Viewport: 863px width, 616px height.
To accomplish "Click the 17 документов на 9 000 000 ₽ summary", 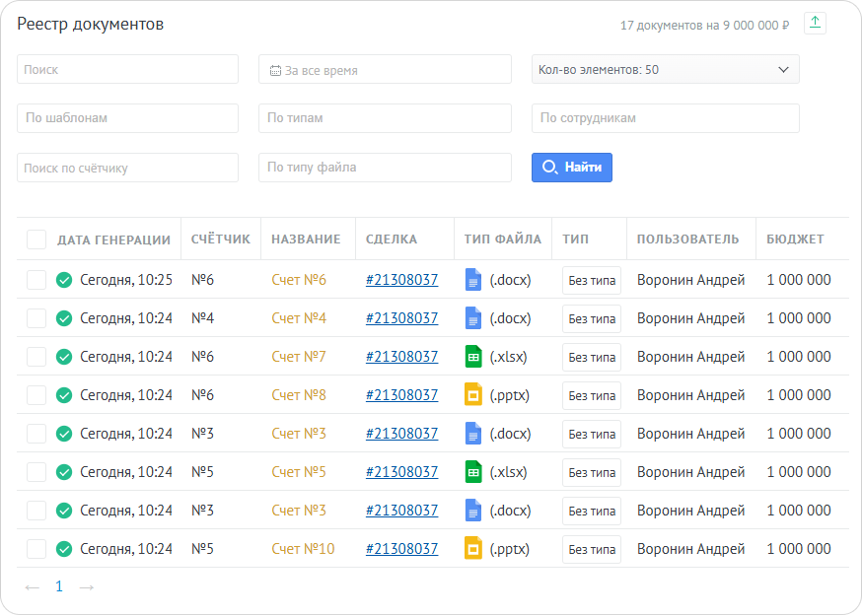I will (x=704, y=26).
